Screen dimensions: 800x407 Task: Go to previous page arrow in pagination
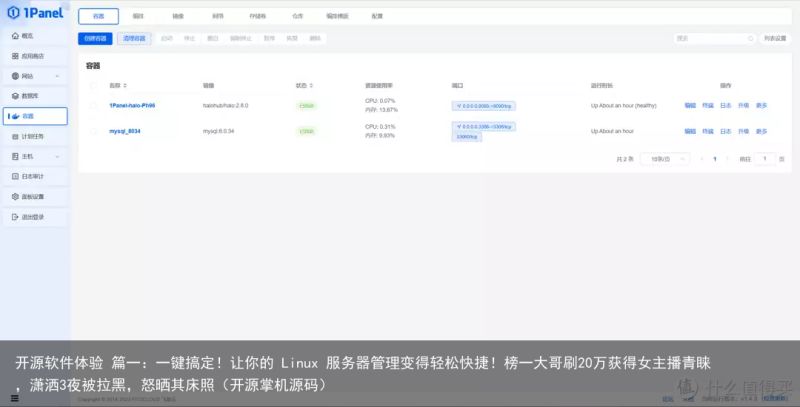click(x=702, y=159)
